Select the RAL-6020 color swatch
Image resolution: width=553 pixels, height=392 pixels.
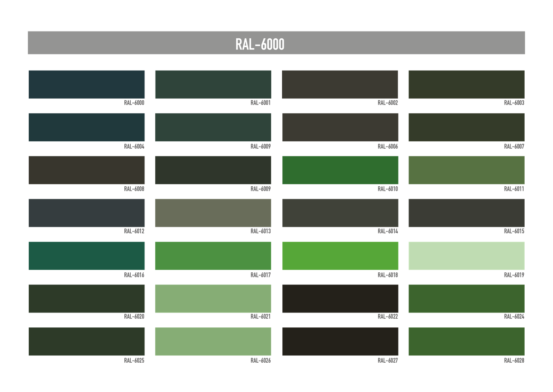coord(86,299)
